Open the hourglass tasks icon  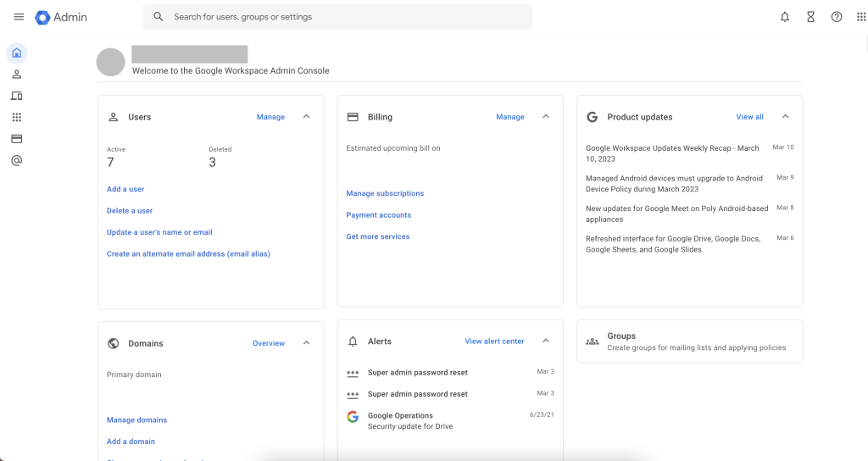point(810,17)
